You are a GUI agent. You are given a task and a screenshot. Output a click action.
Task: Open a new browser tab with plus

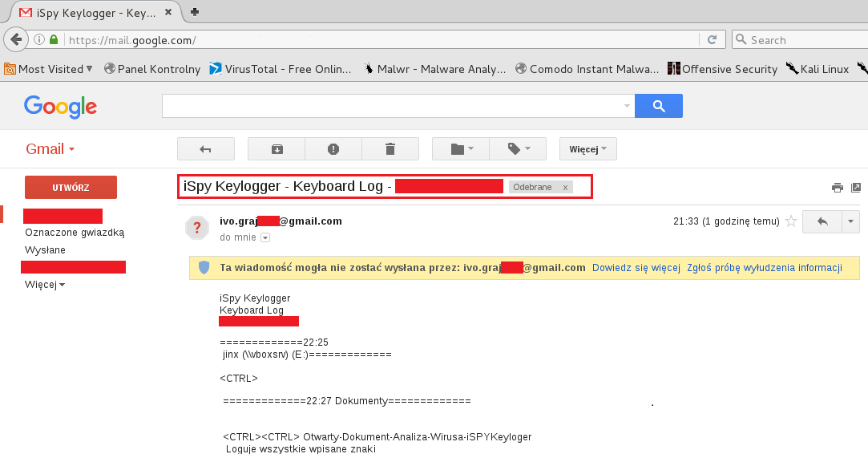tap(195, 12)
